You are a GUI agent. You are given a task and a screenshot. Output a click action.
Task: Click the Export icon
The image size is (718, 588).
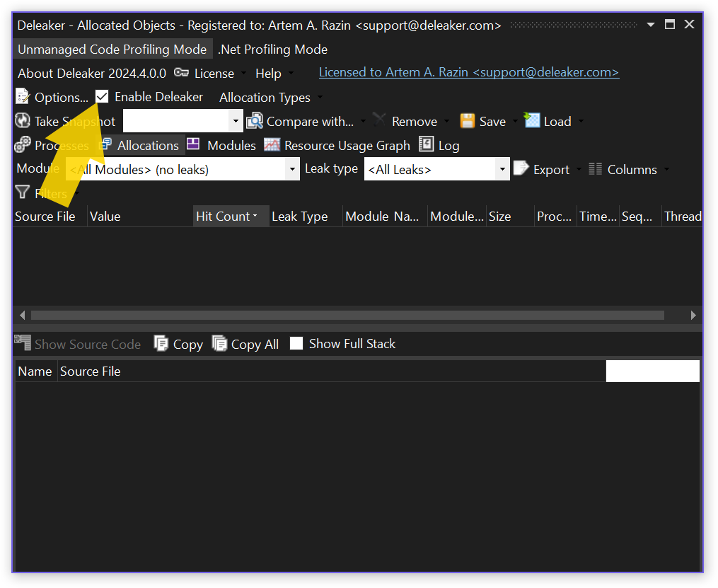click(x=521, y=169)
